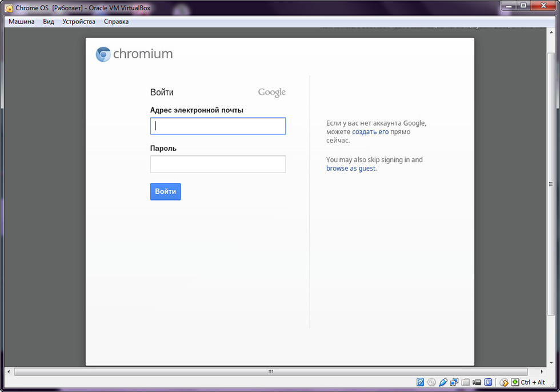Click the Ctrl + Alt host key label
Screen dimensions: 560x392
(x=533, y=382)
